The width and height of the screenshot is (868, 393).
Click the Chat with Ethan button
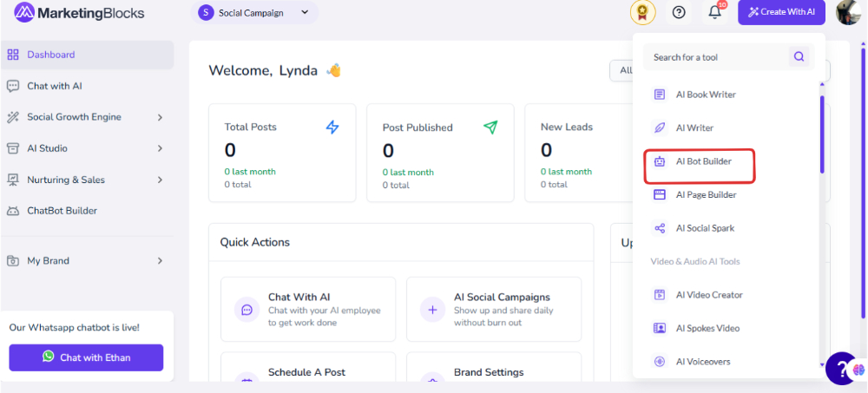point(86,357)
